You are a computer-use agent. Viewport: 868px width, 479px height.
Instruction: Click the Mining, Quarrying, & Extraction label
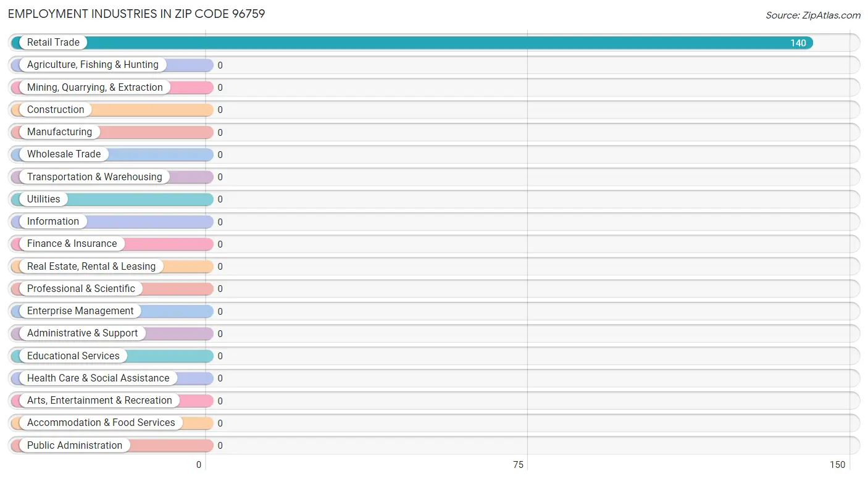pyautogui.click(x=95, y=88)
